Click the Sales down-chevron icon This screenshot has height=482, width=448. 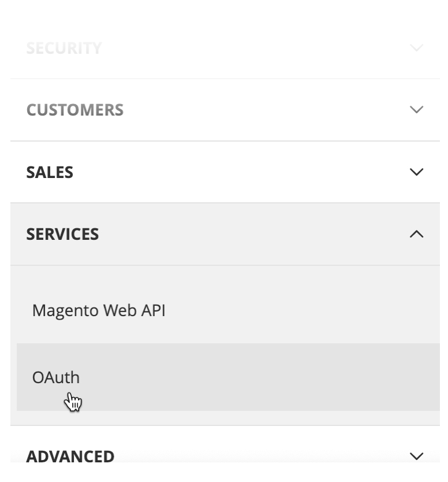coord(416,172)
